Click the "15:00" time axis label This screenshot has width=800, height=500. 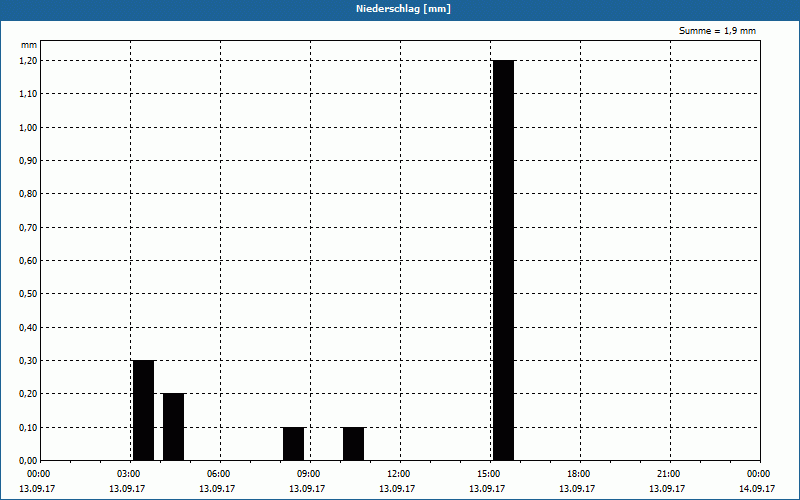tap(489, 474)
